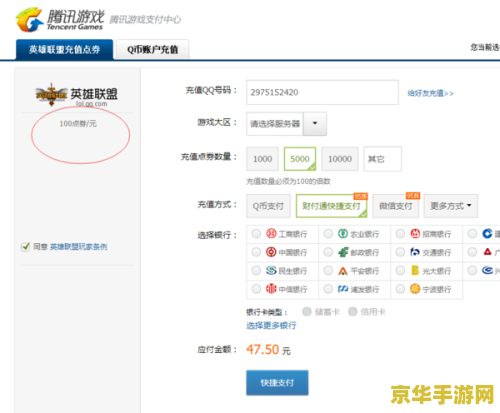Open the 游戏大区 server dropdown arrow

pos(315,123)
